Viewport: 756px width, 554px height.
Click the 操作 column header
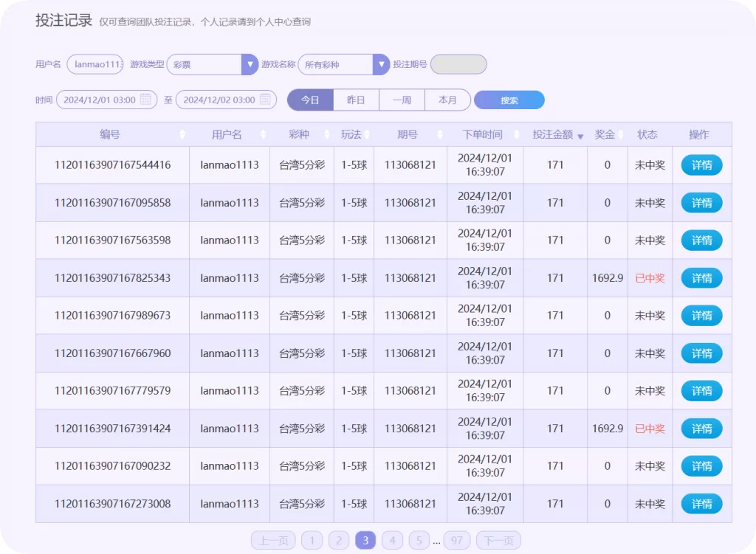698,134
